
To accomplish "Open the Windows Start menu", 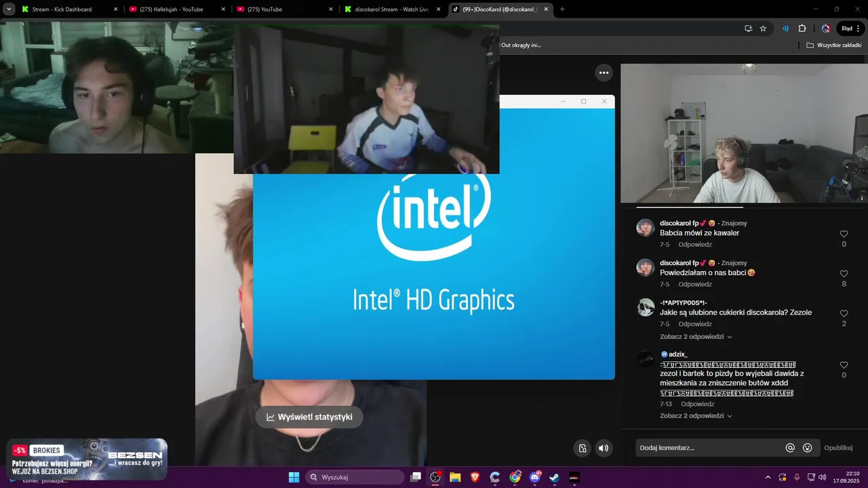I will click(294, 477).
